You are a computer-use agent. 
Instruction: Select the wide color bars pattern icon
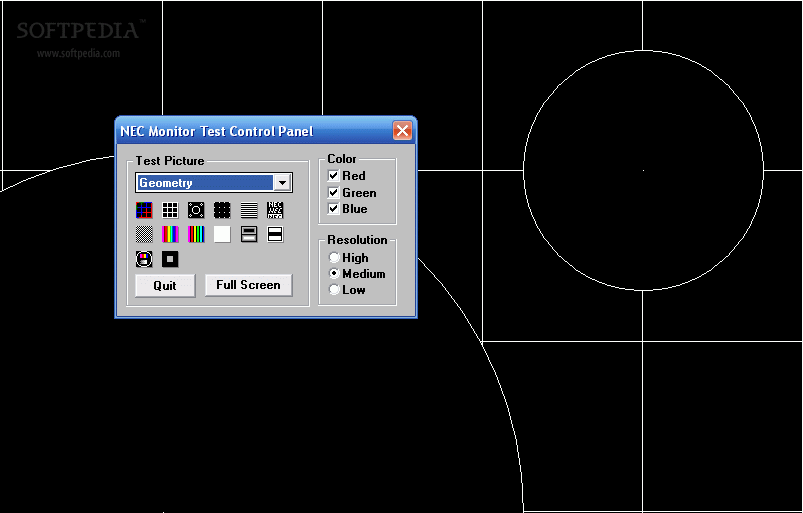[170, 234]
